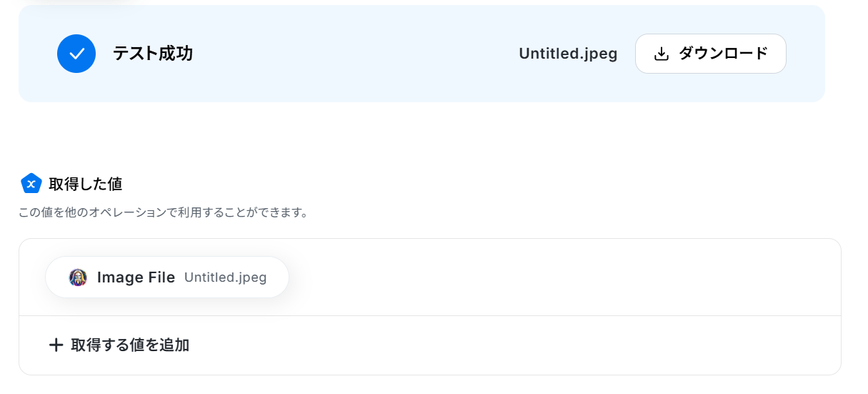Select the Image File label in the chip
The width and height of the screenshot is (868, 394).
pyautogui.click(x=136, y=277)
